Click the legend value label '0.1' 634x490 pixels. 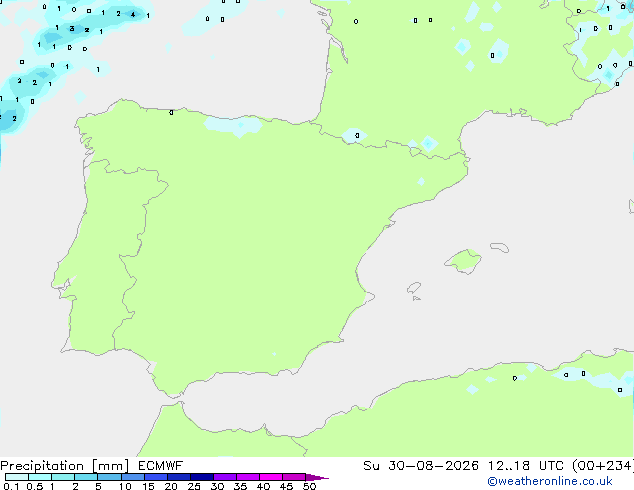(x=11, y=486)
